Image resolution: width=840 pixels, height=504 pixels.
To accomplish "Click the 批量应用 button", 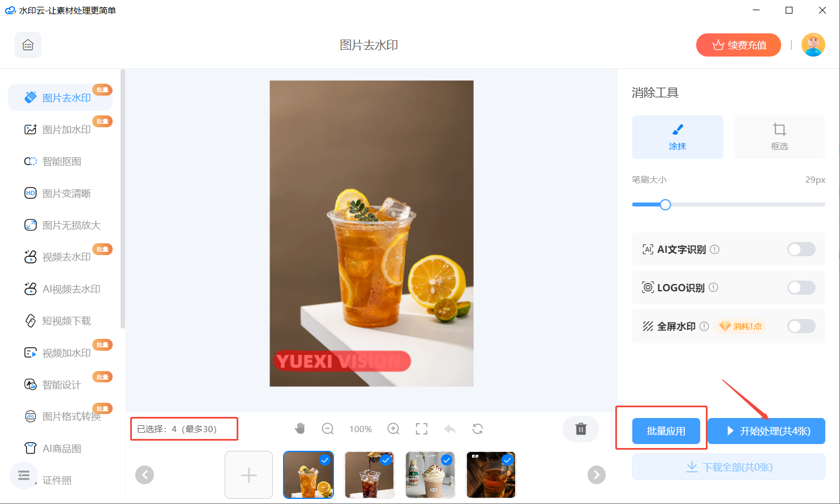I will coord(666,431).
